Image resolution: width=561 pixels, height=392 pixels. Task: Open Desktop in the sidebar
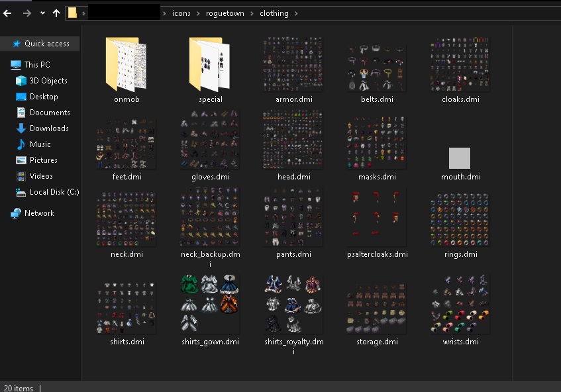point(37,97)
